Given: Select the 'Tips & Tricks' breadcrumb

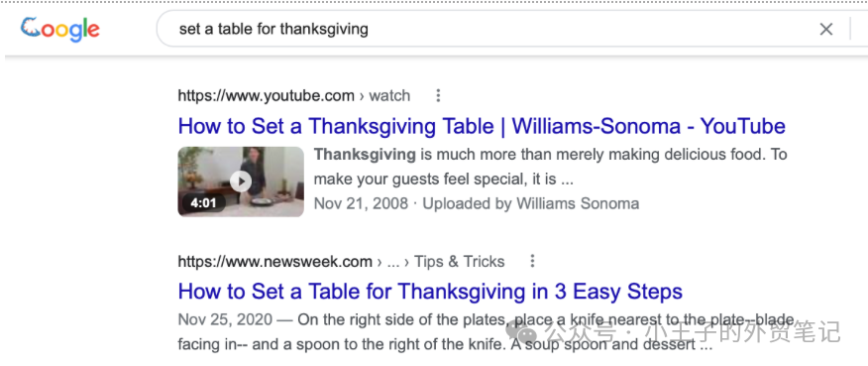Looking at the screenshot, I should point(460,261).
